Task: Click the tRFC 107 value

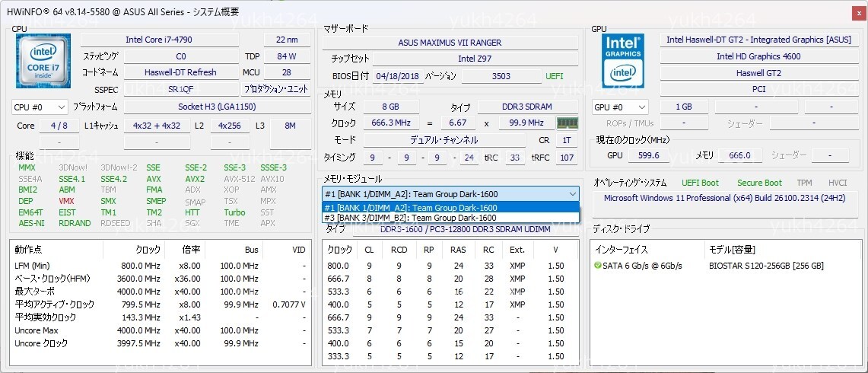Action: (x=566, y=158)
